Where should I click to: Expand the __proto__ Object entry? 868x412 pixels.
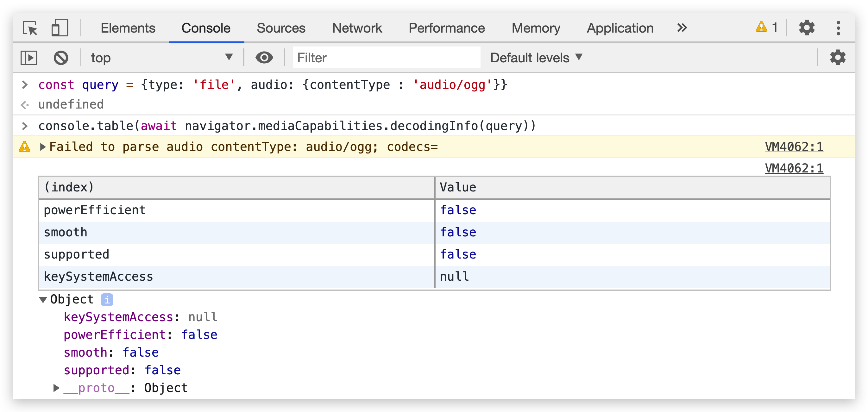click(56, 388)
